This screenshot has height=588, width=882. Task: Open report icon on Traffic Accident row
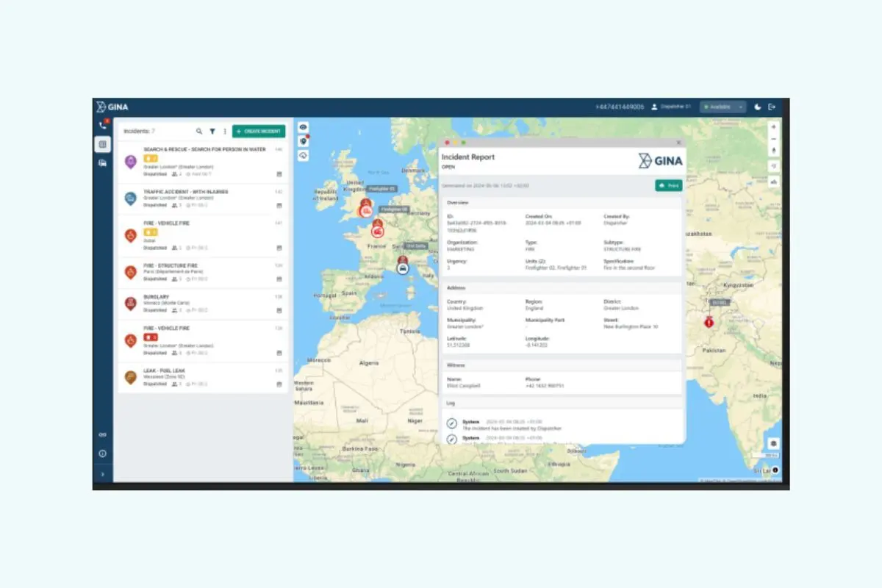tap(279, 205)
